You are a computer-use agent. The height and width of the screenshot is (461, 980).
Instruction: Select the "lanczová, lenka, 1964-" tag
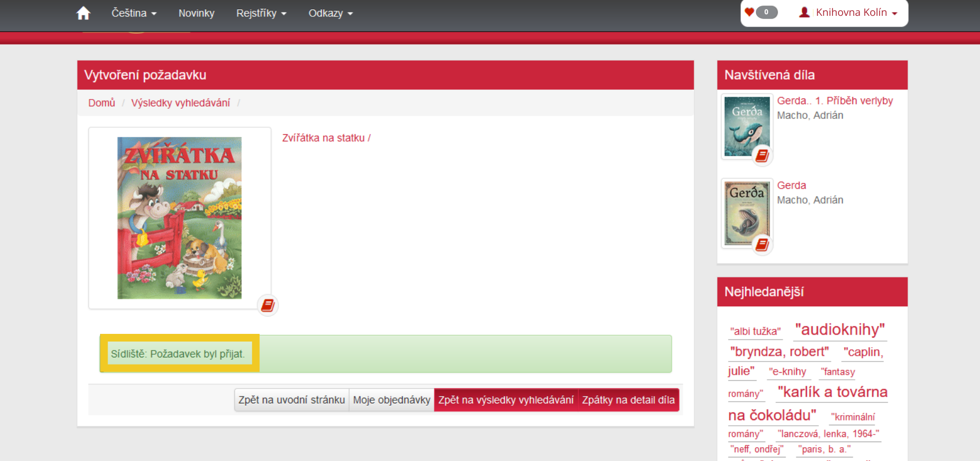[828, 434]
